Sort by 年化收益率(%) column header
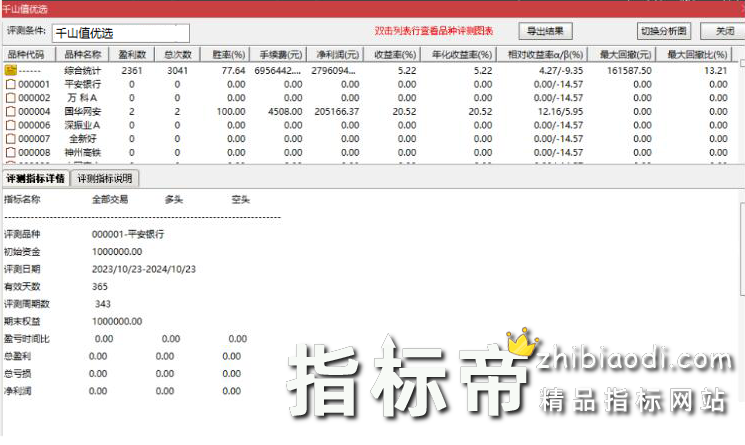The image size is (745, 445). (x=458, y=55)
